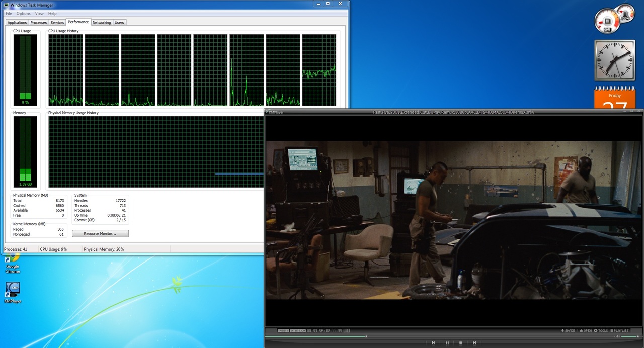644x348 pixels.
Task: Click the Nonpaged memory value 61
Action: 62,234
